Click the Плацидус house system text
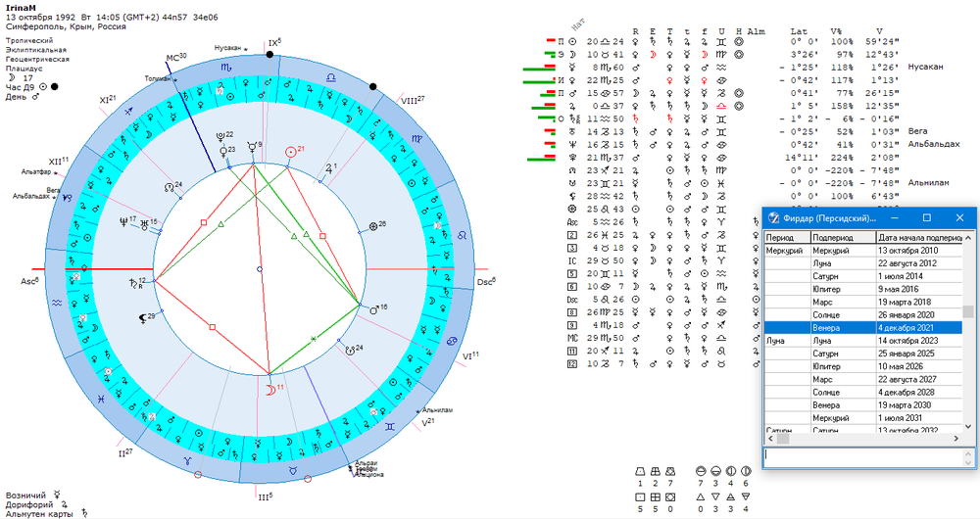 click(24, 69)
